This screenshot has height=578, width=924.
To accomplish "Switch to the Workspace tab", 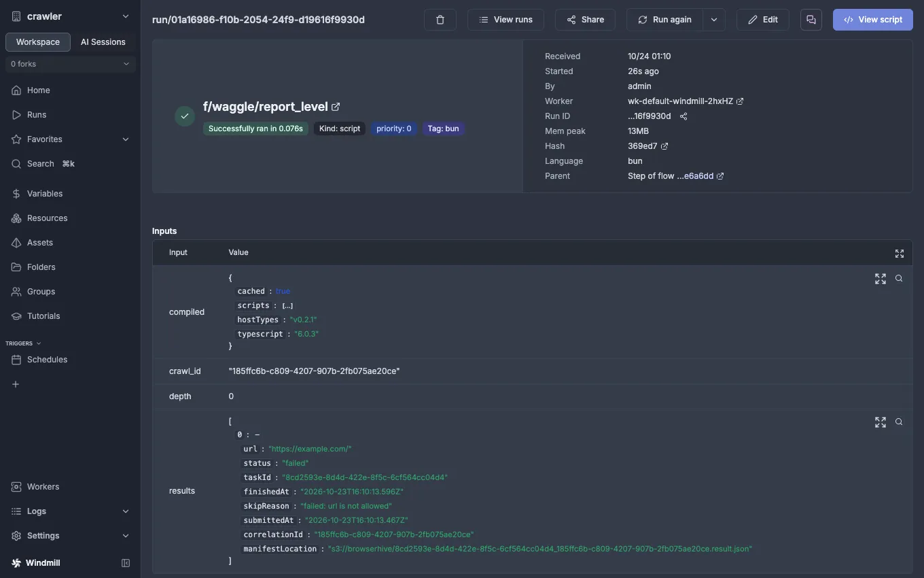I will pos(38,42).
